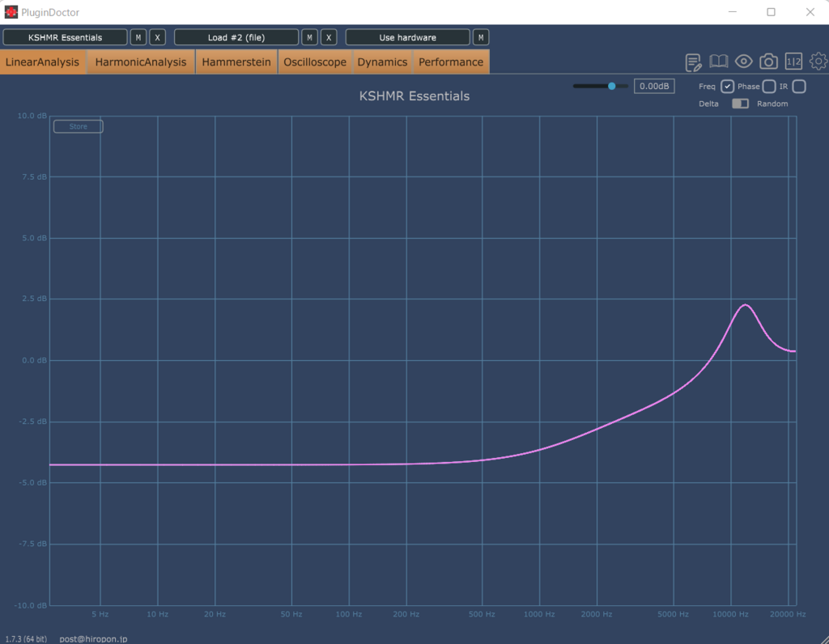829x644 pixels.
Task: Click the Load #2 (file) slot
Action: pos(236,37)
